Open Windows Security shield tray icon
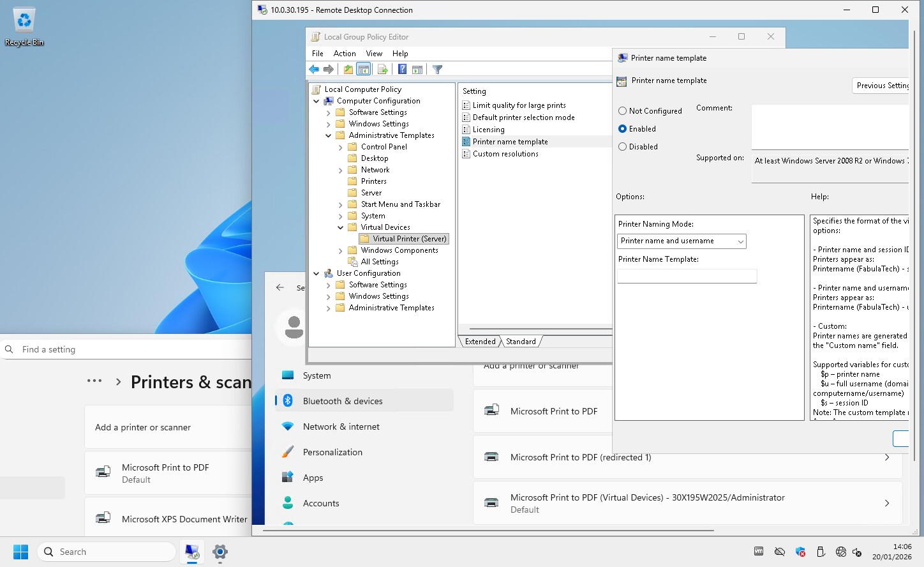 800,552
